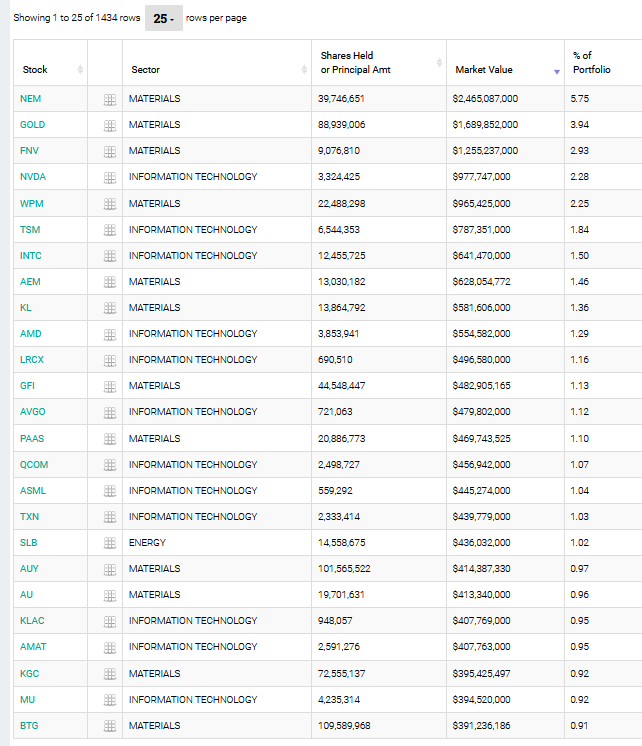Open the grid icon in the AEM row
Image resolution: width=642 pixels, height=746 pixels.
coord(110,283)
